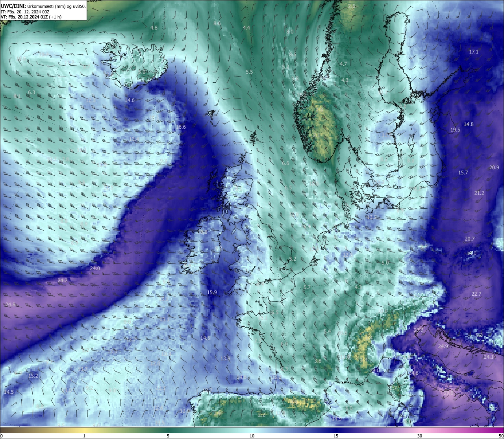The image size is (504, 439).
Task: Click the 24.9 value label on the map
Action: pos(443,346)
